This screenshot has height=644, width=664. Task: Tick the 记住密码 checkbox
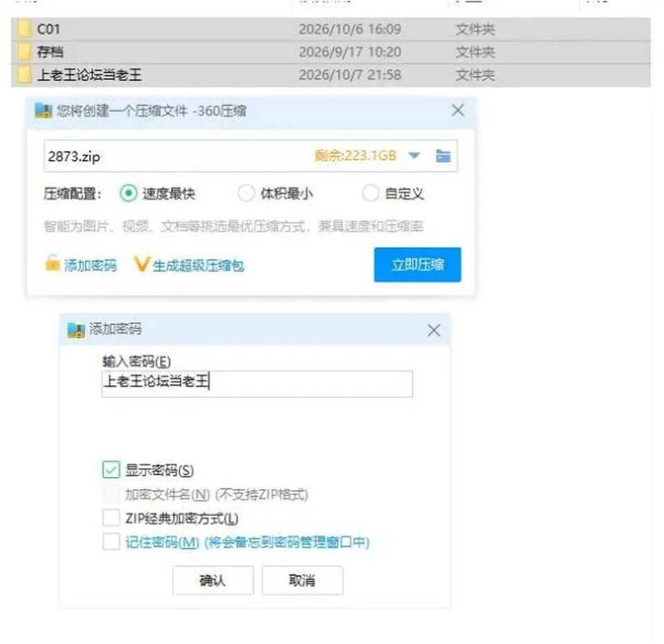(x=111, y=542)
